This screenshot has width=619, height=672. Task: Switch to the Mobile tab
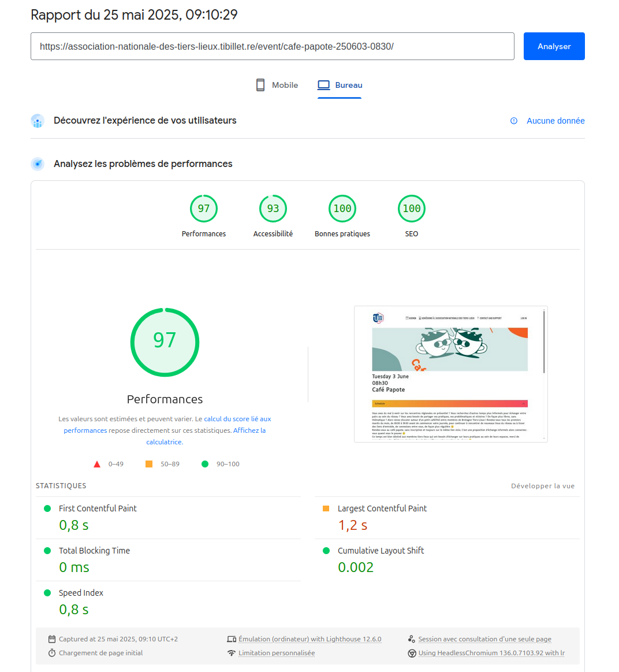277,85
